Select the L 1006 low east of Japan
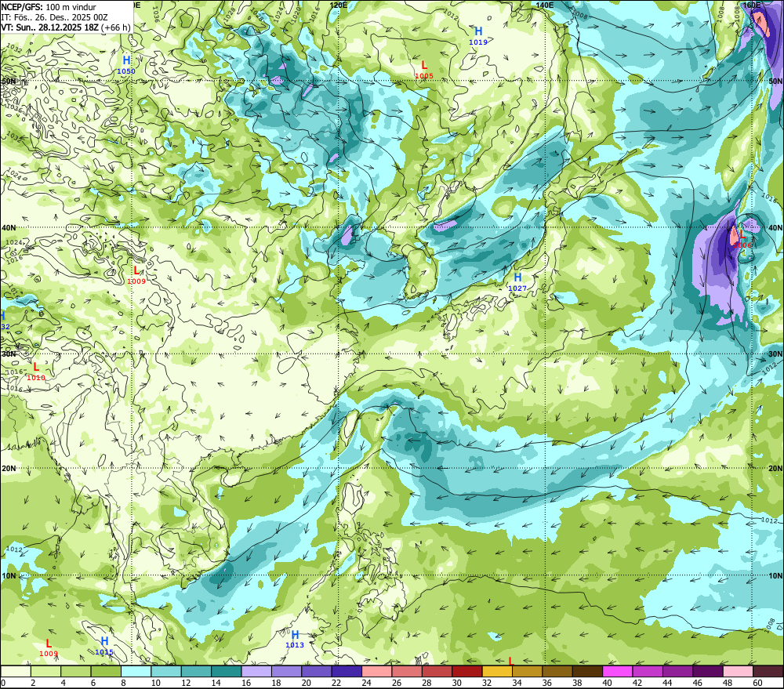 pyautogui.click(x=742, y=239)
